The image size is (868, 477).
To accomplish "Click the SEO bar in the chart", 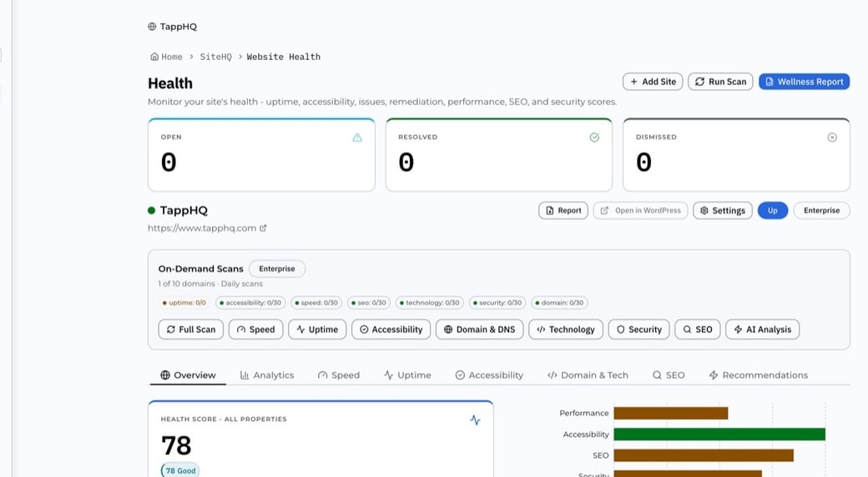I will point(704,455).
